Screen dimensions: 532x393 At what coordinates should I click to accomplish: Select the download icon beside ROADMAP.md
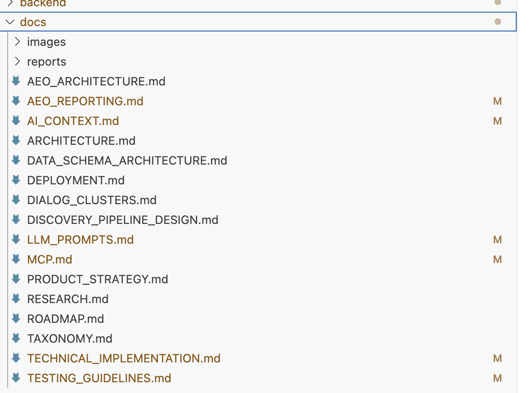click(x=17, y=319)
